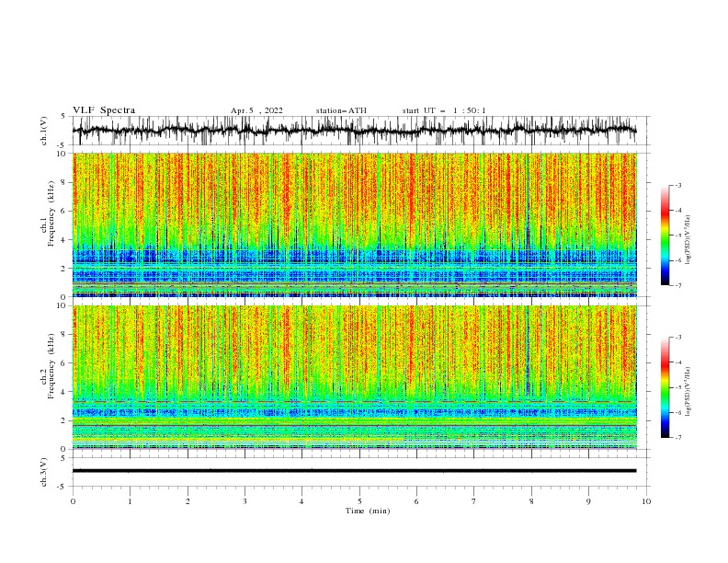Viewport: 728px width, 563px height.
Task: Click the "-7" label on ch.2 colorbar
Action: pyautogui.click(x=677, y=438)
